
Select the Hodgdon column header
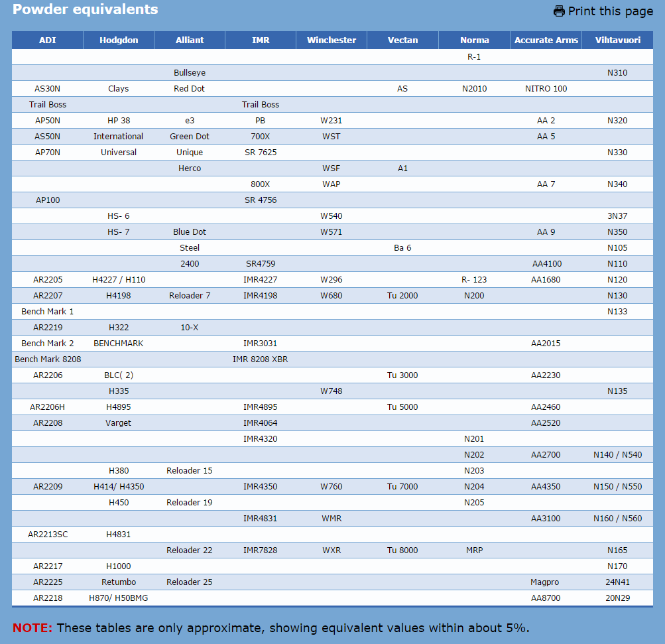click(119, 40)
